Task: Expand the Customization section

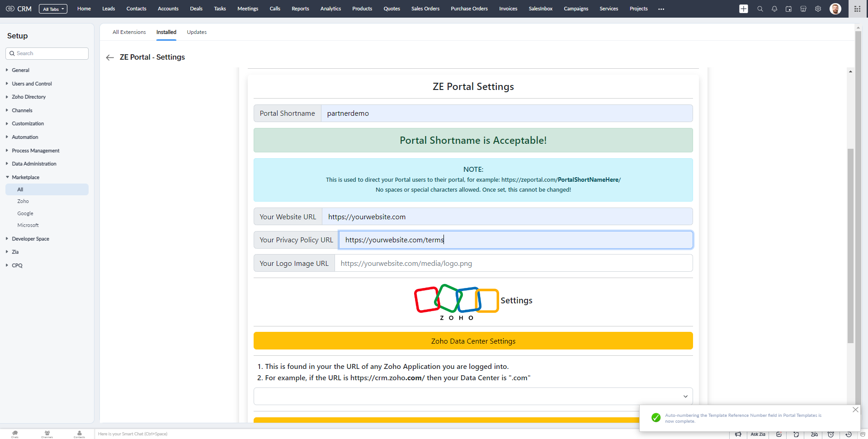Action: pyautogui.click(x=28, y=123)
